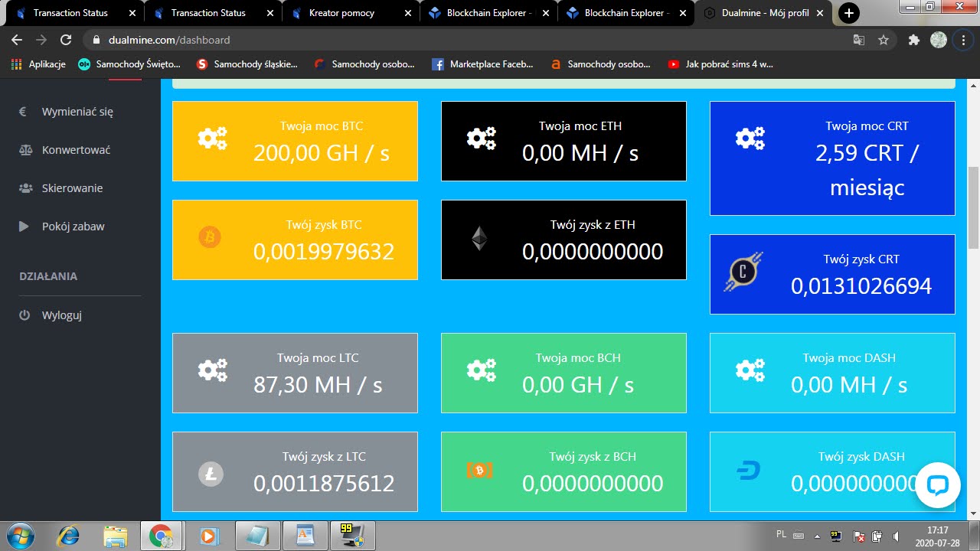
Task: Click the gears icon in Twoja moc LTC card
Action: click(213, 370)
